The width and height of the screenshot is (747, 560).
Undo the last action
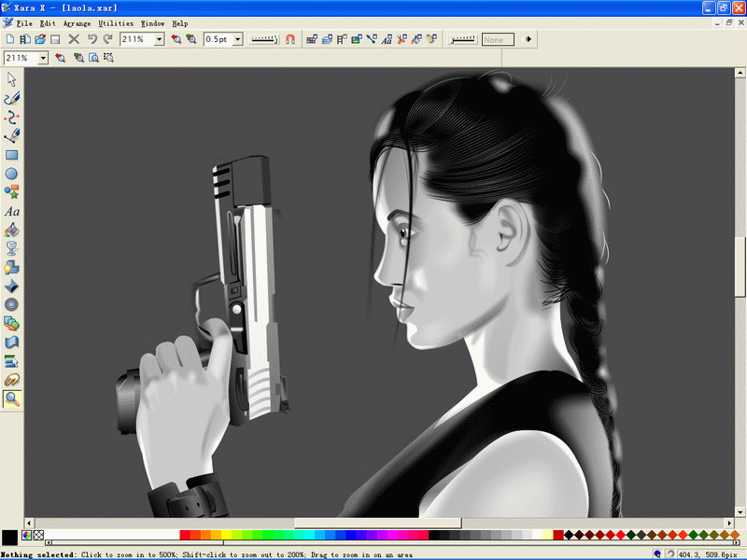tap(92, 39)
